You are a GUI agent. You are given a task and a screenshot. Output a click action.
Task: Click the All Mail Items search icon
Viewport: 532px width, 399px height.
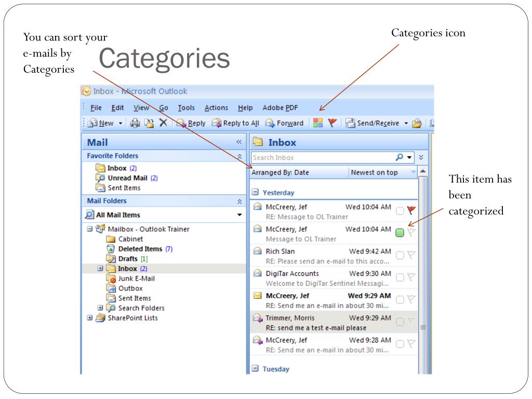pyautogui.click(x=89, y=215)
